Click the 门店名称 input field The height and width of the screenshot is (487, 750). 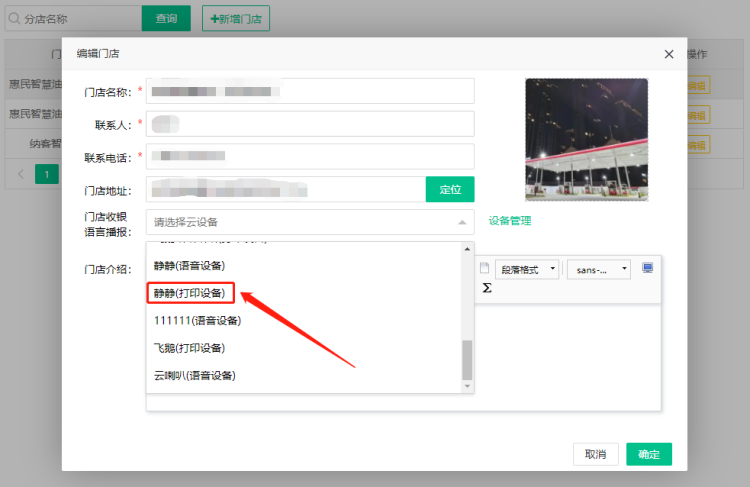[310, 91]
